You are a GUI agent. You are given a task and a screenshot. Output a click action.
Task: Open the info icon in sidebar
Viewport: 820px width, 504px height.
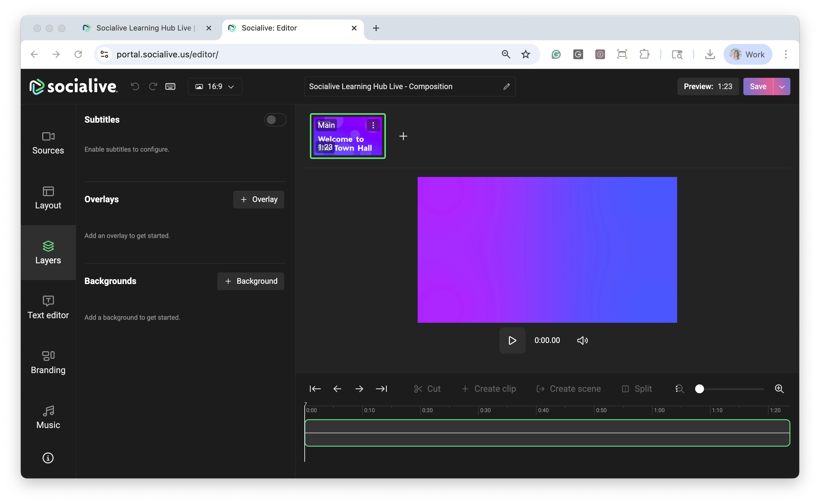pos(48,458)
